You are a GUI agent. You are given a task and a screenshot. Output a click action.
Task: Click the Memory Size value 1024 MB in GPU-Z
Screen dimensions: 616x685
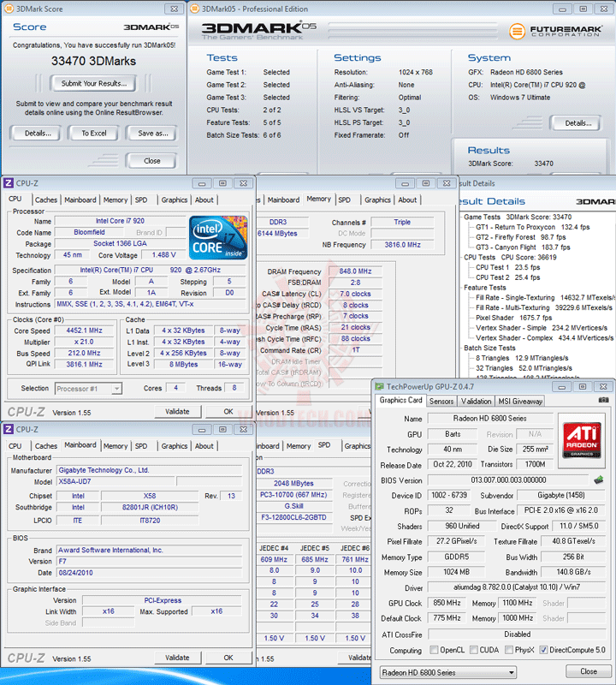pos(456,572)
